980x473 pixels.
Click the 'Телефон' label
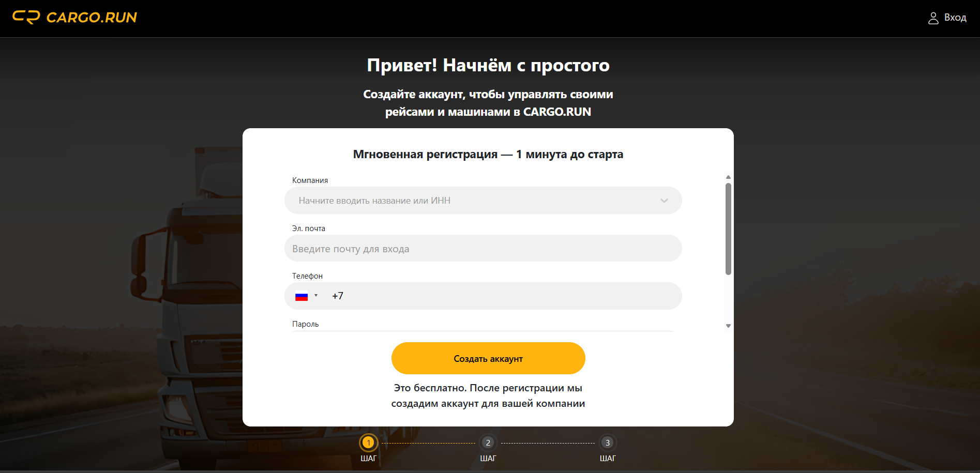point(307,276)
